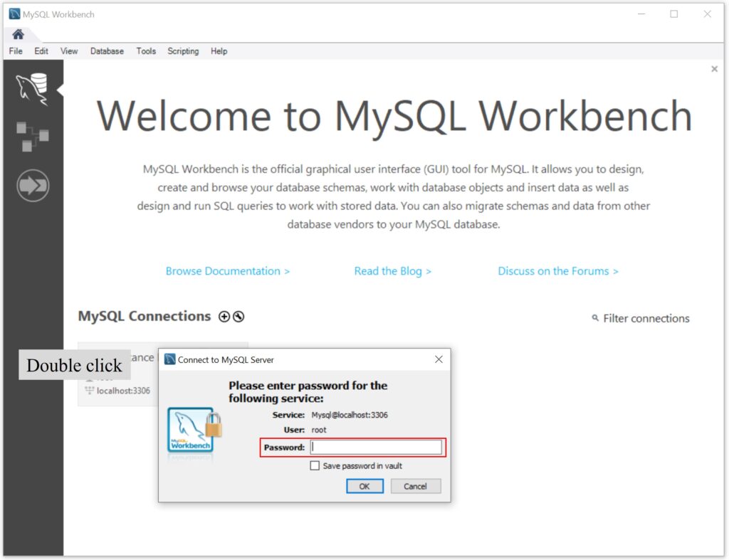
Task: Select the MySQL connections dolphin sidebar icon
Action: [x=32, y=88]
